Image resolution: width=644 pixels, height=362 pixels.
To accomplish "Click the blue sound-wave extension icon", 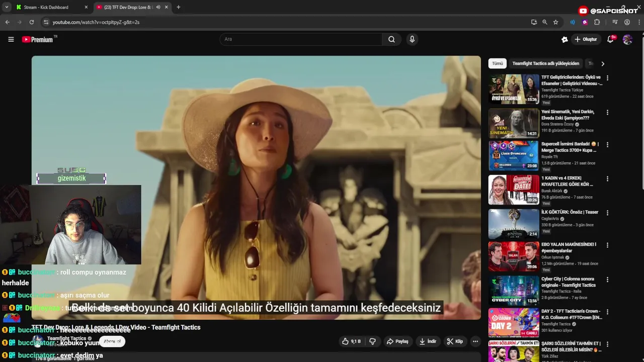I will [x=573, y=22].
